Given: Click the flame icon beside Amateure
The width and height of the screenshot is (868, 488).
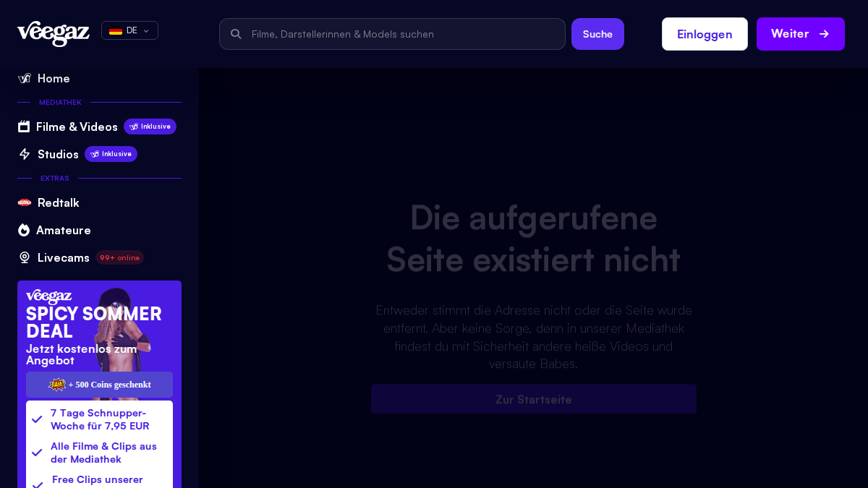Looking at the screenshot, I should 24,230.
